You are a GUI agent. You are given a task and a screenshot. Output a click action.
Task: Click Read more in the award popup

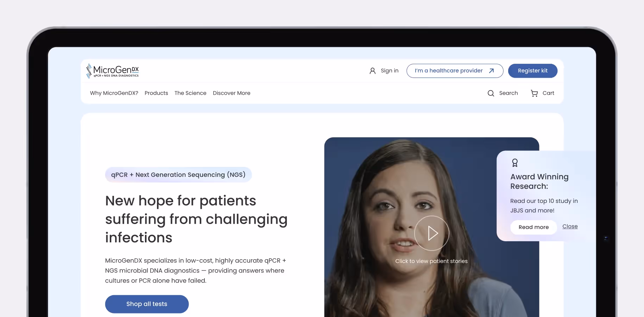point(533,227)
